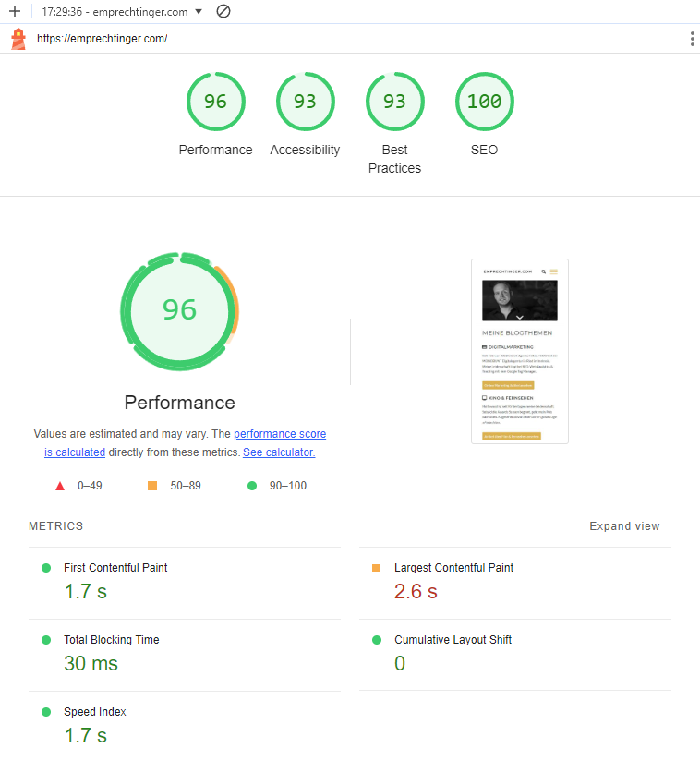Click the First Contentful Paint metric label

[x=115, y=568]
